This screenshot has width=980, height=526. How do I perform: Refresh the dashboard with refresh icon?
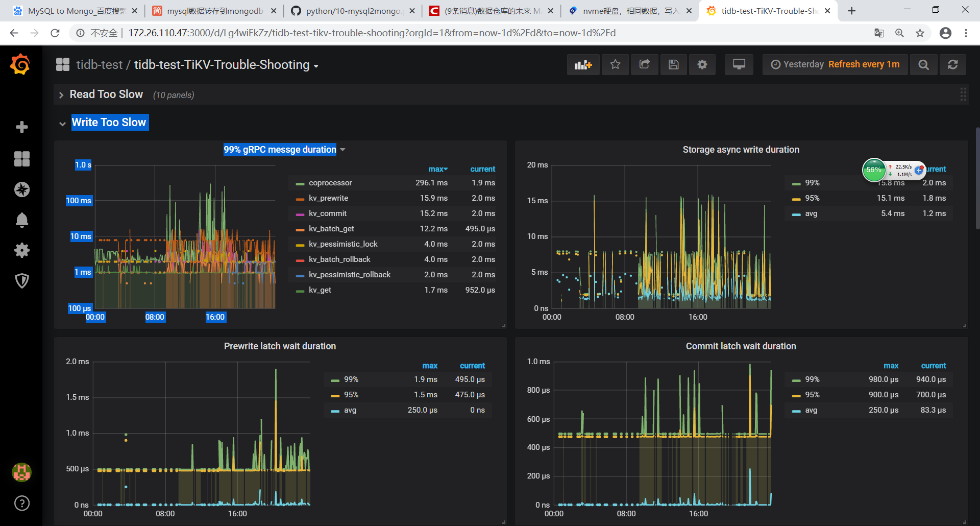pos(952,65)
